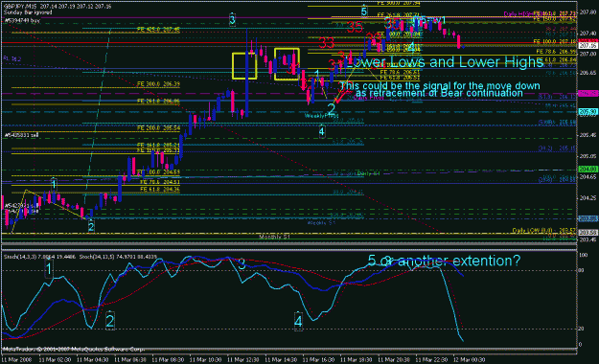Click the '11 Mar 08:30' time axis label
The image size is (599, 364).
168,360
